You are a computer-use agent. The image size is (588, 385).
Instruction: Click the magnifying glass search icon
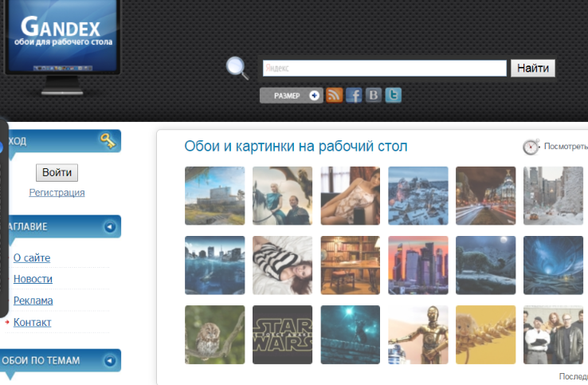tap(237, 68)
